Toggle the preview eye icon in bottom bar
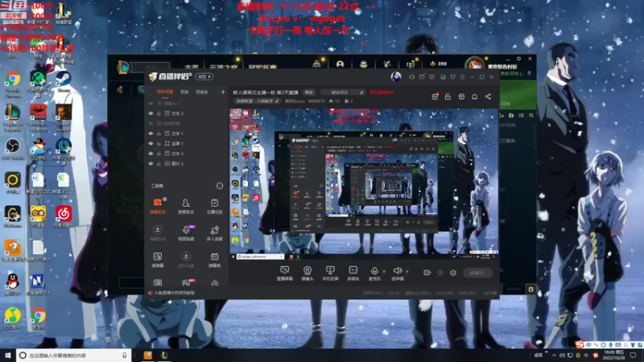 (x=440, y=273)
